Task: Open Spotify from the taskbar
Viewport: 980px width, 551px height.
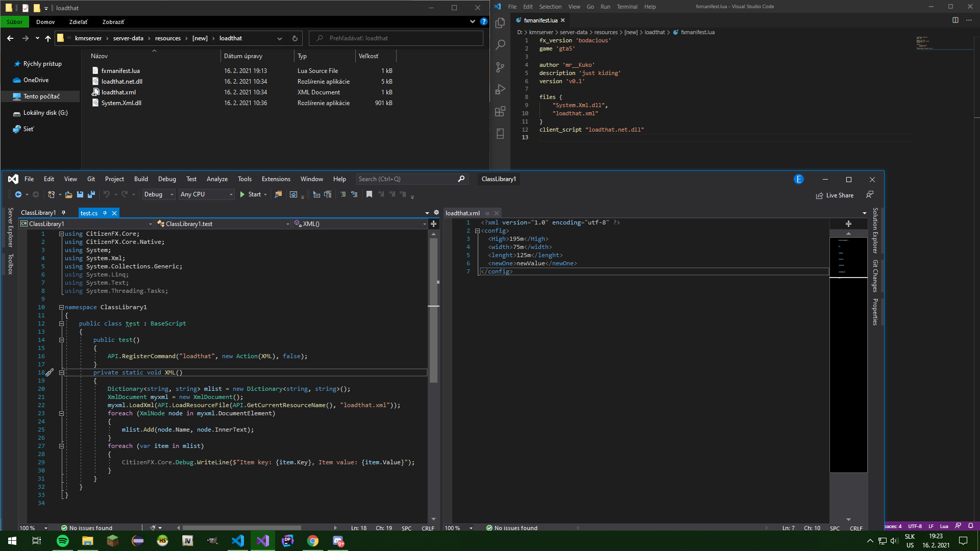Action: [x=63, y=541]
